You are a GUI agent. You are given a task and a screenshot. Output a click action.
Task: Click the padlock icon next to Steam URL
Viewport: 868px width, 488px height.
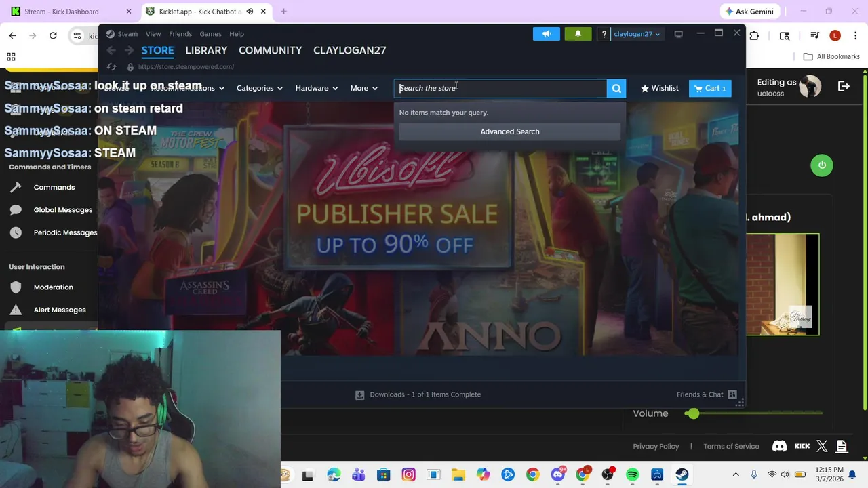point(130,67)
